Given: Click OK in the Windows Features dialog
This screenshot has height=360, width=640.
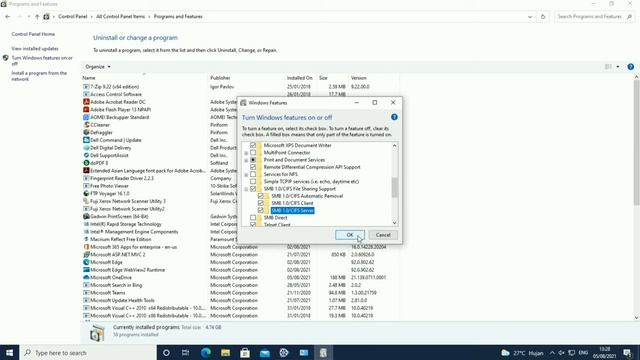Looking at the screenshot, I should pos(350,235).
